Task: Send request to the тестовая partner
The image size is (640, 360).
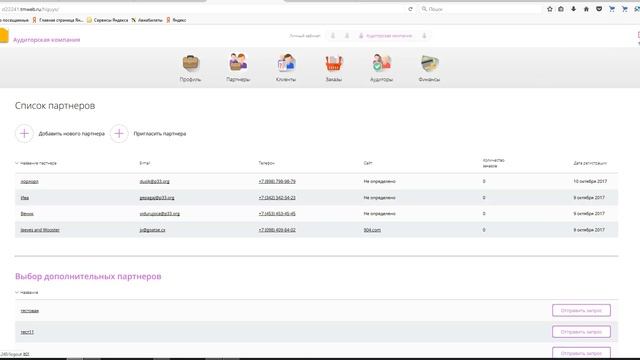Action: (581, 311)
